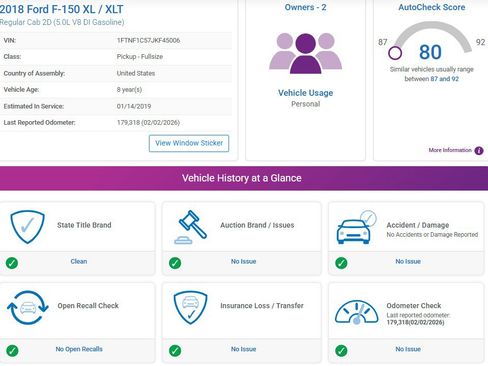Select the No Accidents or Damage Reported text
The width and height of the screenshot is (488, 366).
[x=432, y=235]
